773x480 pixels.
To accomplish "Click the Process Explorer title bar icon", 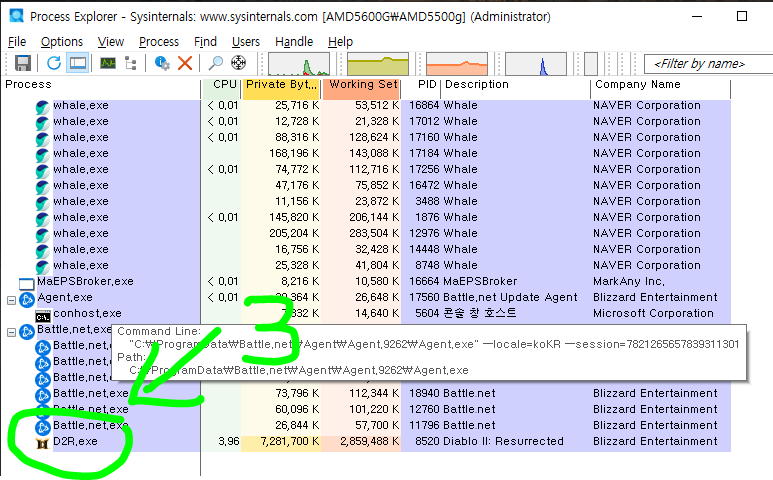I will 17,16.
